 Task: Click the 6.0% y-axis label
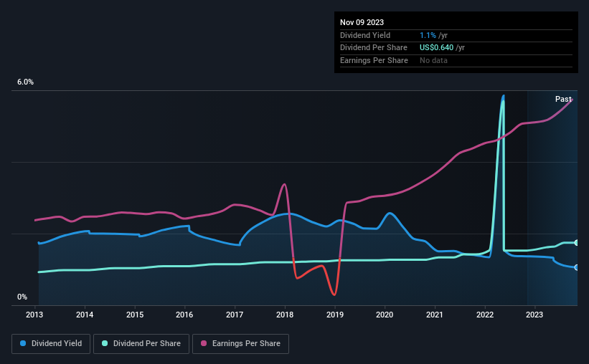pos(25,82)
